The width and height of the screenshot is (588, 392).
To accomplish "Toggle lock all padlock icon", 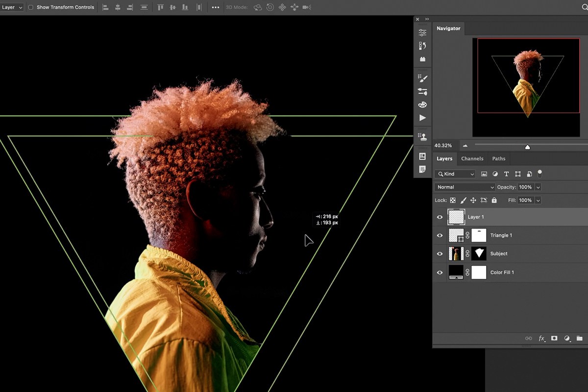I will 494,200.
